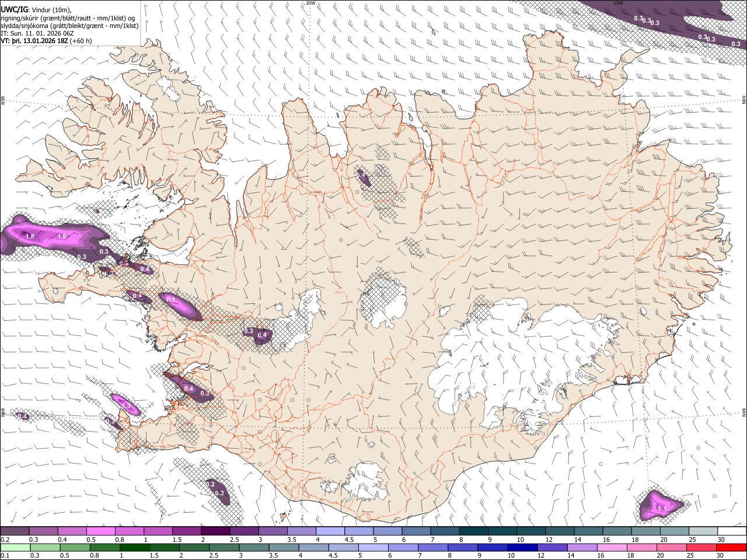Click the '1.8' precipitation value off the west coast
Viewport: 747px width, 560px height.
(30, 236)
